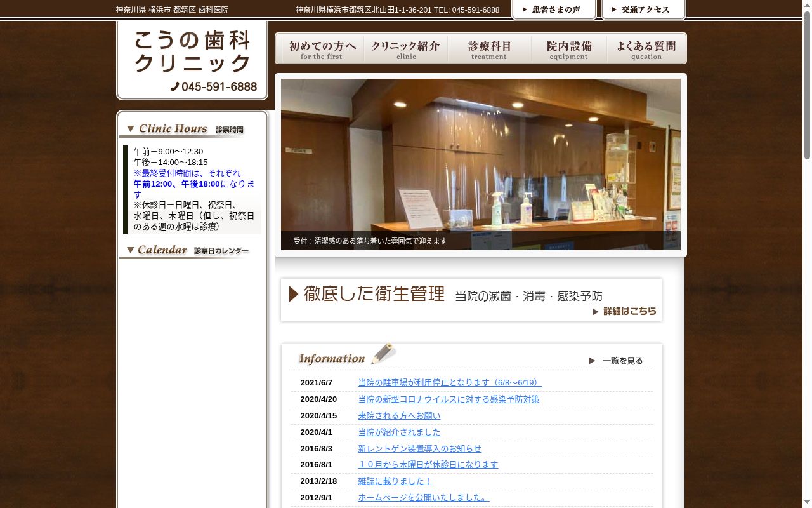The image size is (812, 508).
Task: Open 当院が紹介されました link
Action: click(x=399, y=432)
